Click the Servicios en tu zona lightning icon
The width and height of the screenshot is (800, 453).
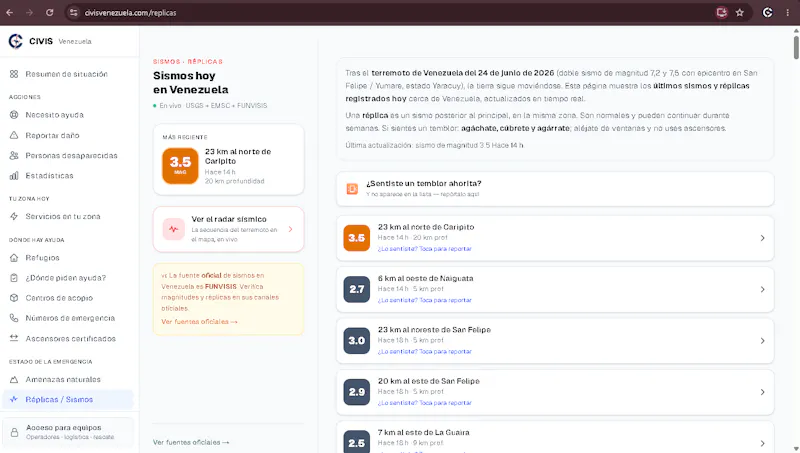point(14,216)
